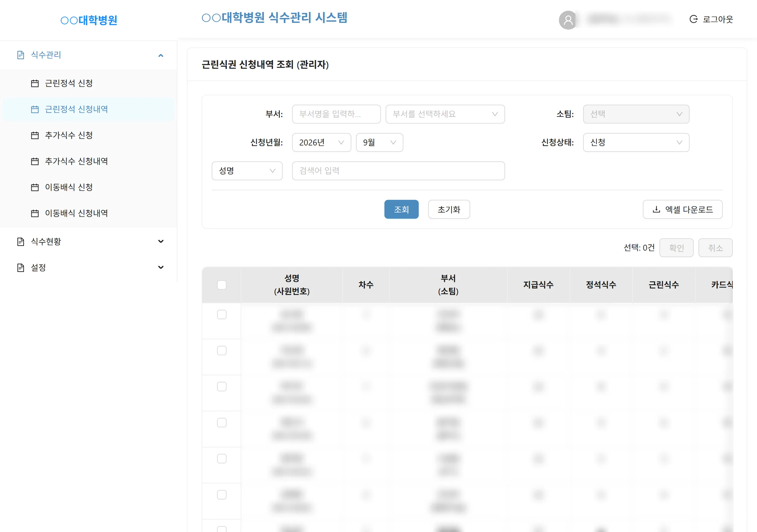Click the 부서명을 입력하 input field

336,114
